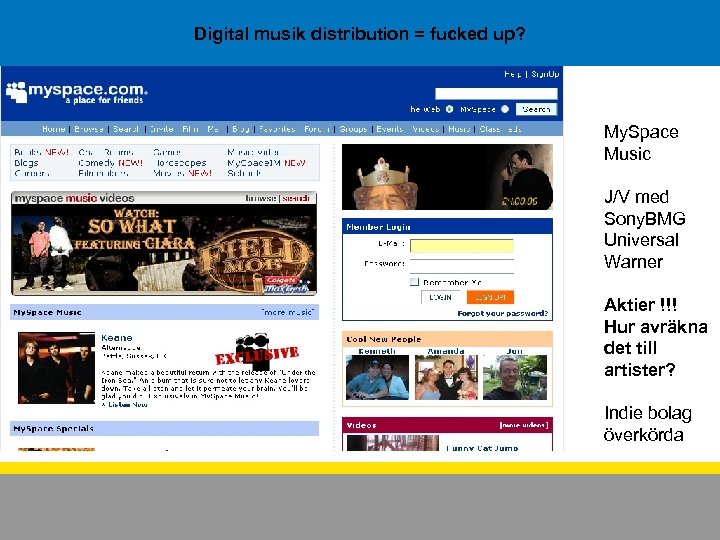Click the Burger King banner ad
The height and width of the screenshot is (540, 720).
coord(447,177)
